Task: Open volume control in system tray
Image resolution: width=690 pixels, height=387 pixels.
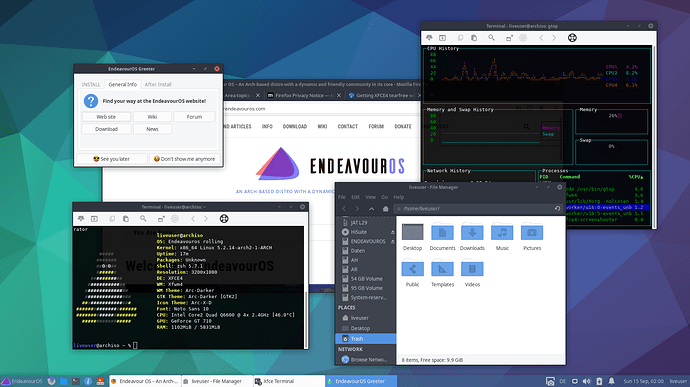Action: click(x=587, y=381)
